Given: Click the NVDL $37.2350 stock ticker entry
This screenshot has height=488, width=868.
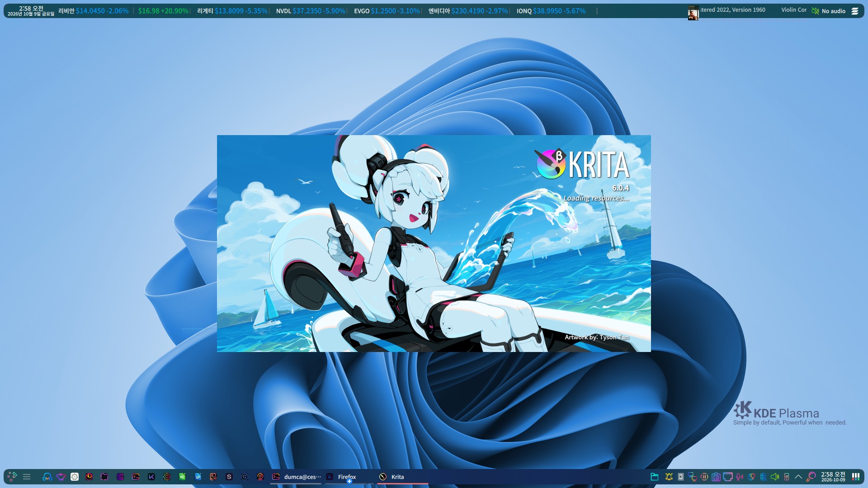Looking at the screenshot, I should pyautogui.click(x=311, y=11).
